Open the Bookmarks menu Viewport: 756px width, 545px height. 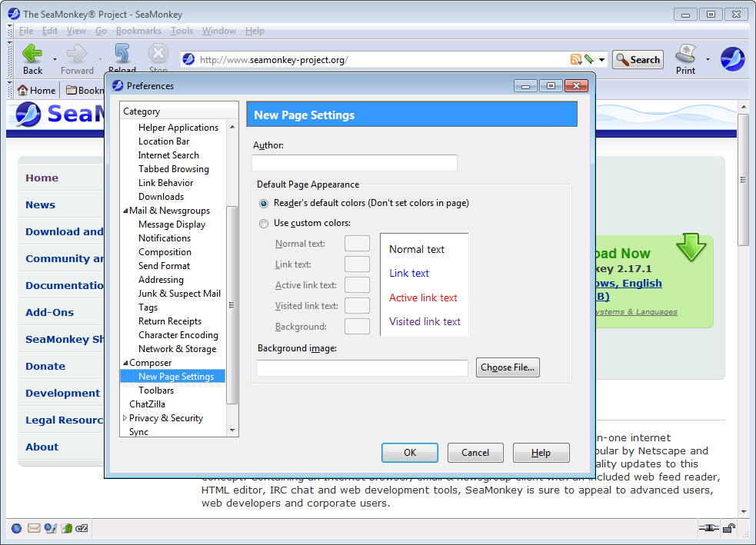point(138,31)
